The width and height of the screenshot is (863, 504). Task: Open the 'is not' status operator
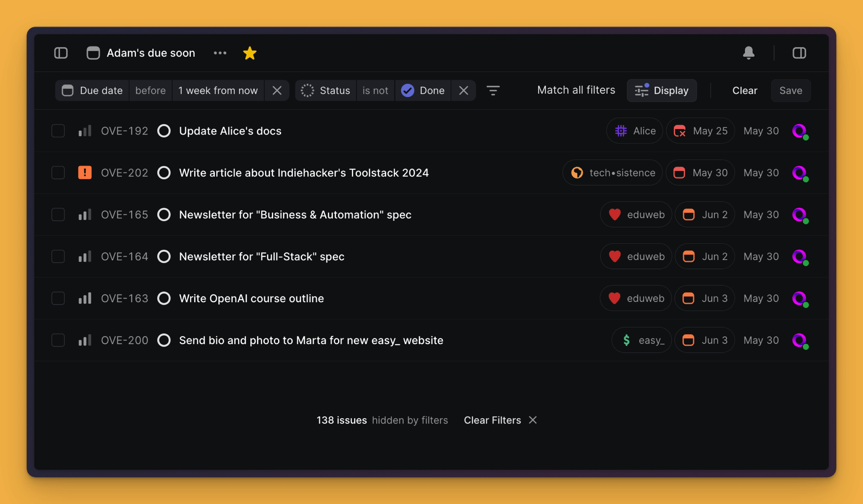(375, 90)
